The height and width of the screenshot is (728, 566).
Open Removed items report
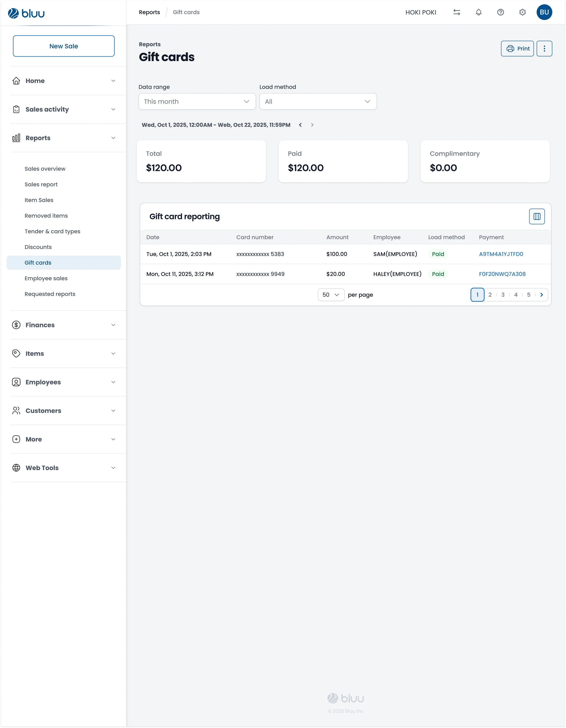click(x=46, y=216)
